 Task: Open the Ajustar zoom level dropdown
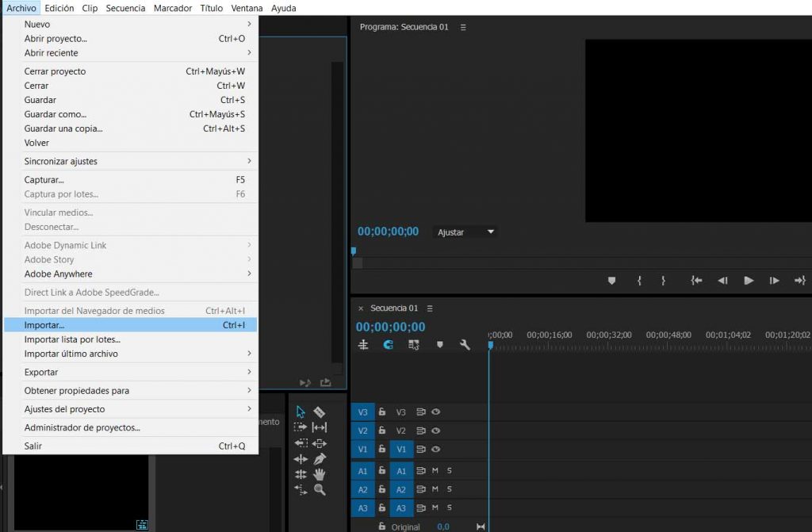(466, 232)
